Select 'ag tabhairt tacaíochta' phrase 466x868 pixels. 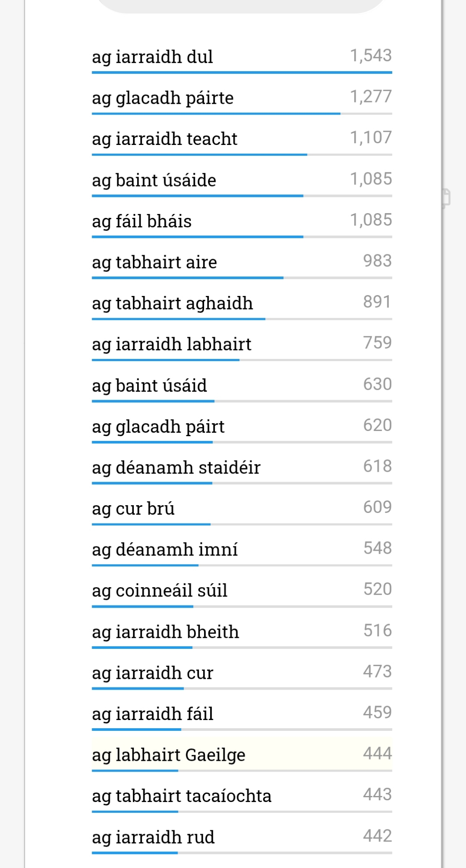(182, 796)
